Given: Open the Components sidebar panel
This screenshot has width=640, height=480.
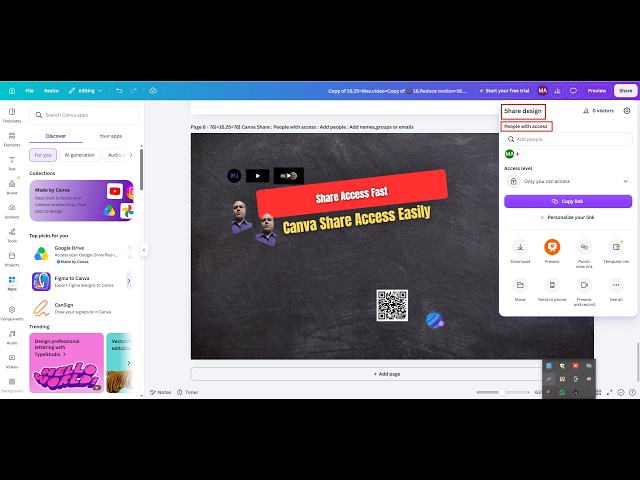Looking at the screenshot, I should [x=12, y=313].
